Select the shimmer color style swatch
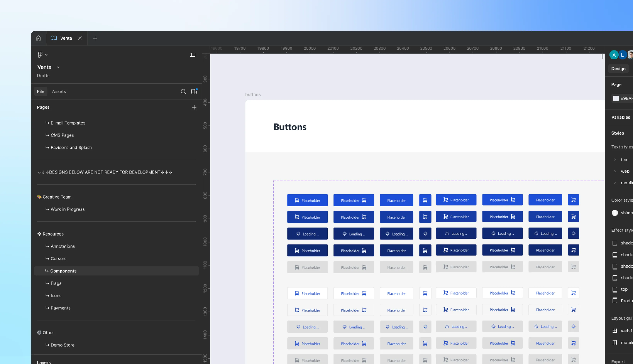633x364 pixels. (x=615, y=213)
